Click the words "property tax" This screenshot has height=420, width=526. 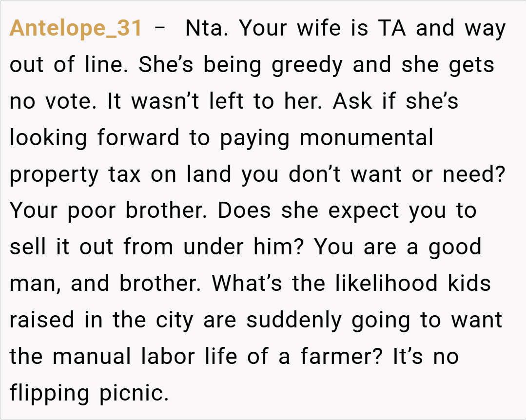[75, 174]
